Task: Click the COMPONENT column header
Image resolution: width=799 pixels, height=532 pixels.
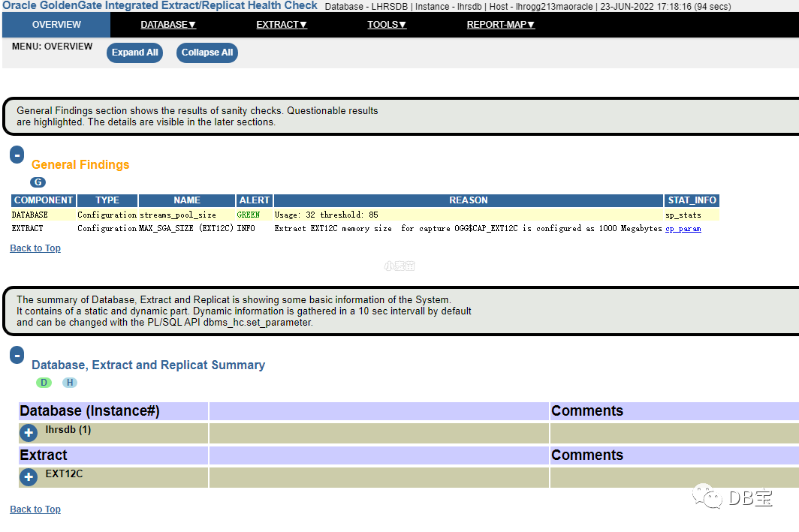Action: [44, 200]
